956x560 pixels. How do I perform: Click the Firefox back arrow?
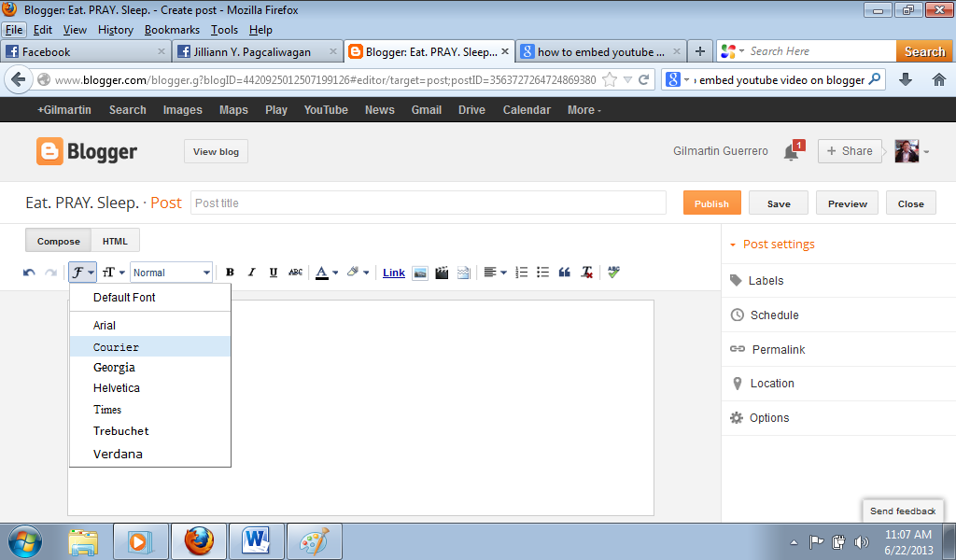click(19, 79)
